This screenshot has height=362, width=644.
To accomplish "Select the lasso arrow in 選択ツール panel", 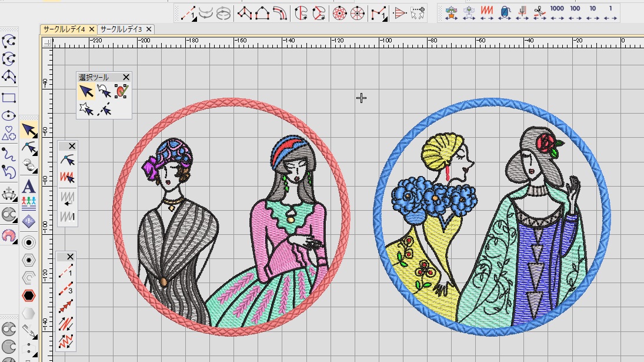I will pyautogui.click(x=104, y=91).
